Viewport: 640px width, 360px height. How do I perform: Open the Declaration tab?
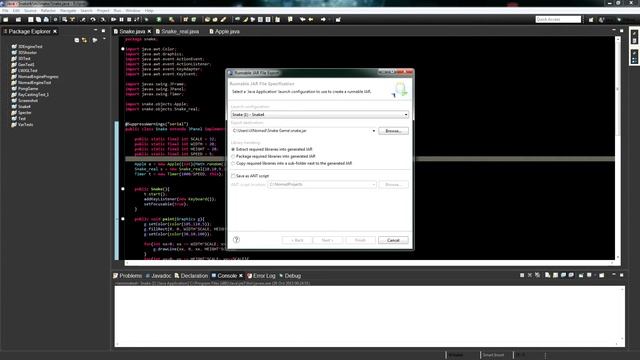coord(191,276)
